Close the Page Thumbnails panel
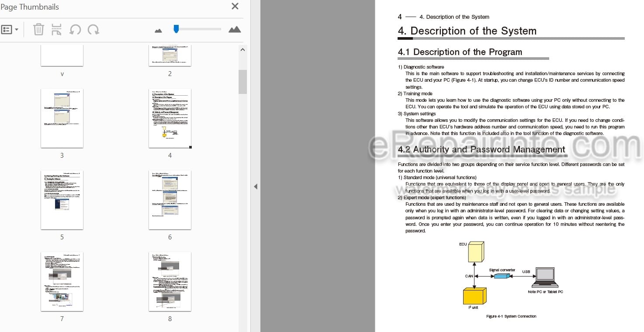The width and height of the screenshot is (644, 332). pos(235,6)
